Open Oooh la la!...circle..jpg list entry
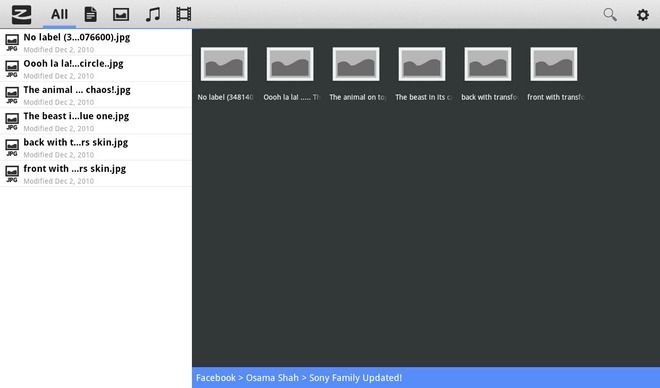 tap(96, 69)
